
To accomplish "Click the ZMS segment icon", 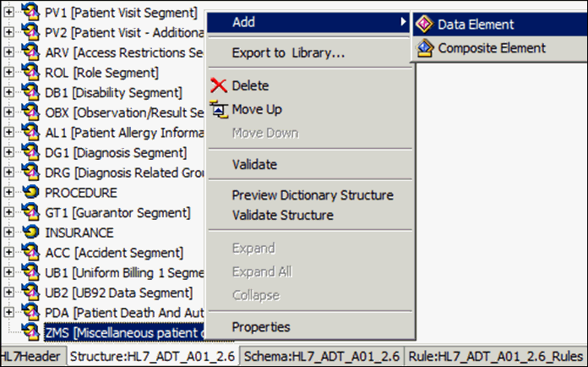I will (30, 331).
